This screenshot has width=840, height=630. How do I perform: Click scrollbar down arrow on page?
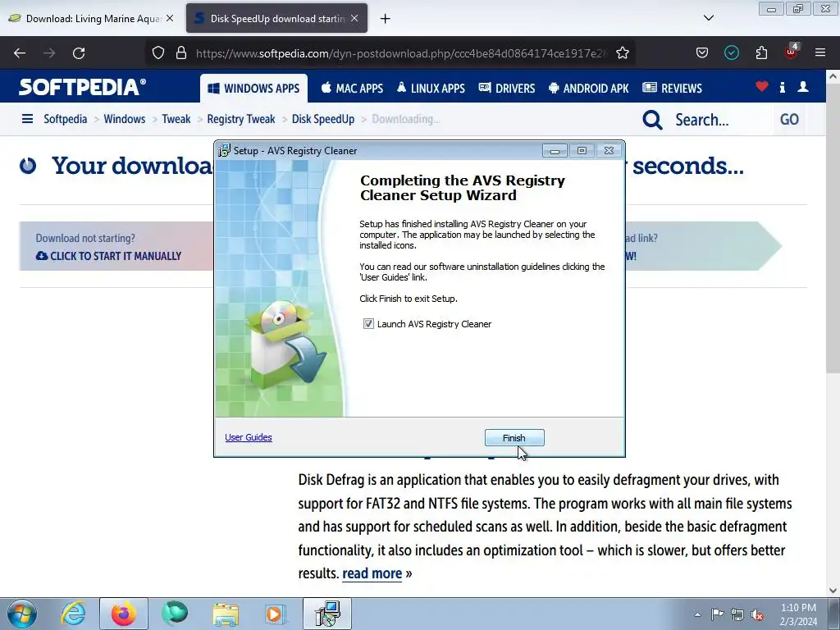[x=833, y=590]
